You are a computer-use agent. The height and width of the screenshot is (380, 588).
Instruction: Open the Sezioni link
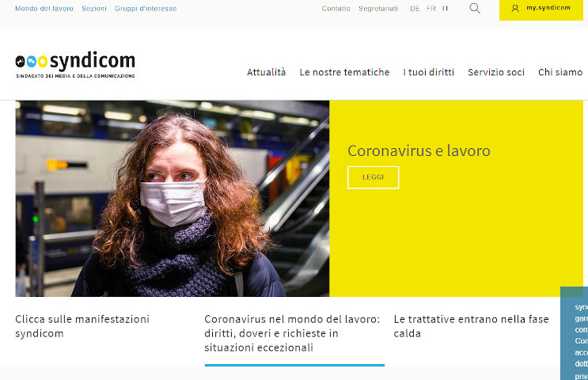[x=94, y=8]
